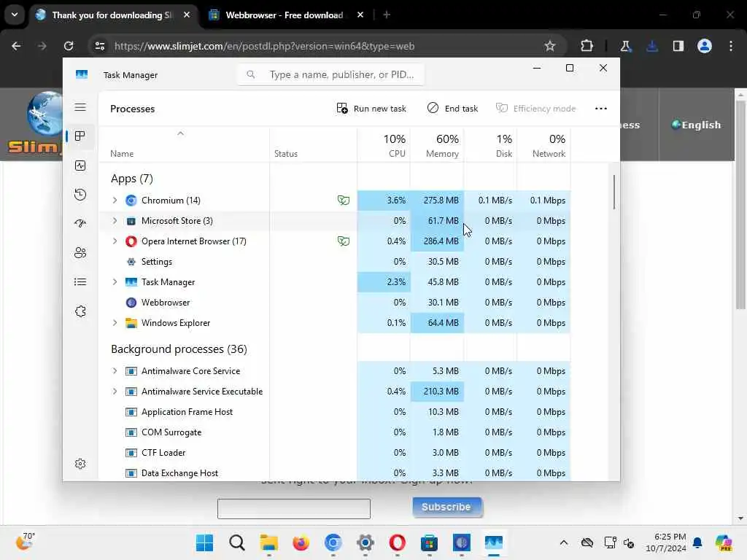
Task: Change language via English link
Action: click(x=696, y=125)
